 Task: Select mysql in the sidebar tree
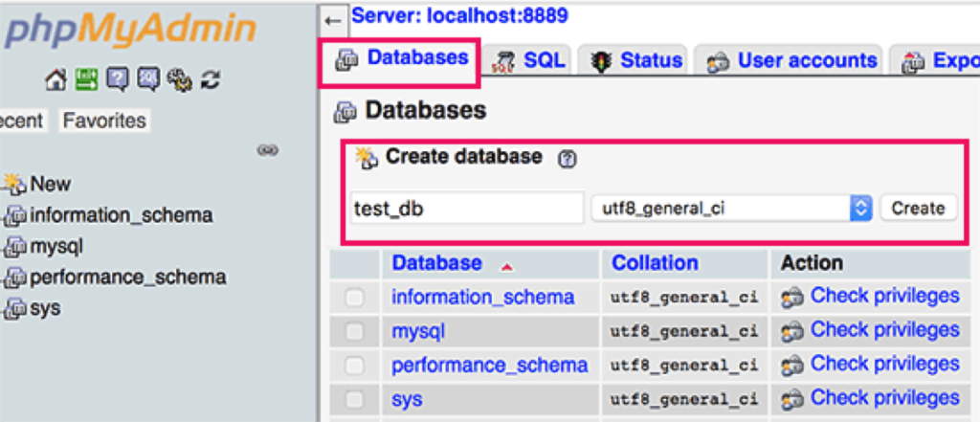click(x=56, y=247)
